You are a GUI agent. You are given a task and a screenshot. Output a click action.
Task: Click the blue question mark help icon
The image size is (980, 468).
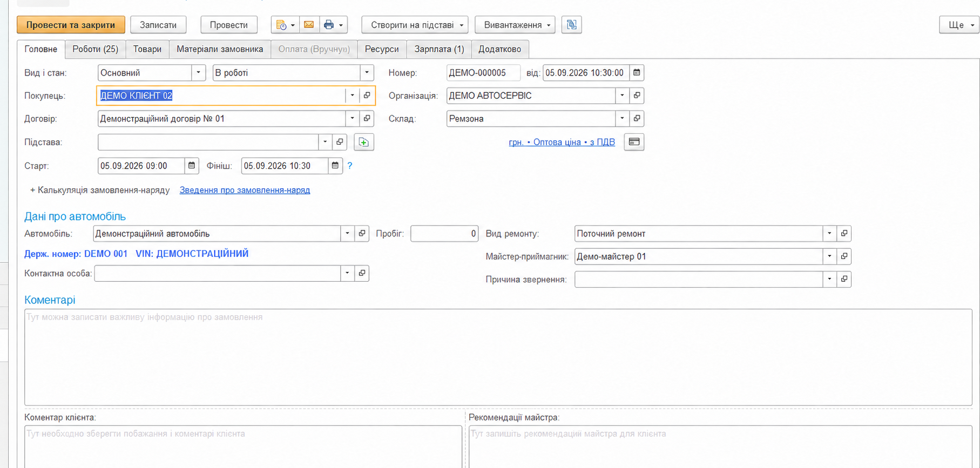[350, 166]
